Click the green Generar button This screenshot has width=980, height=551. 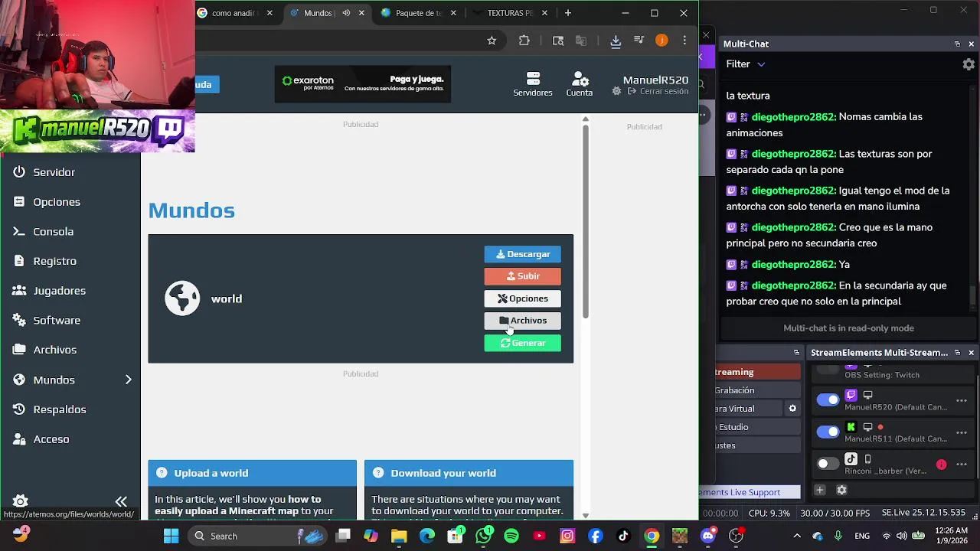pos(522,343)
